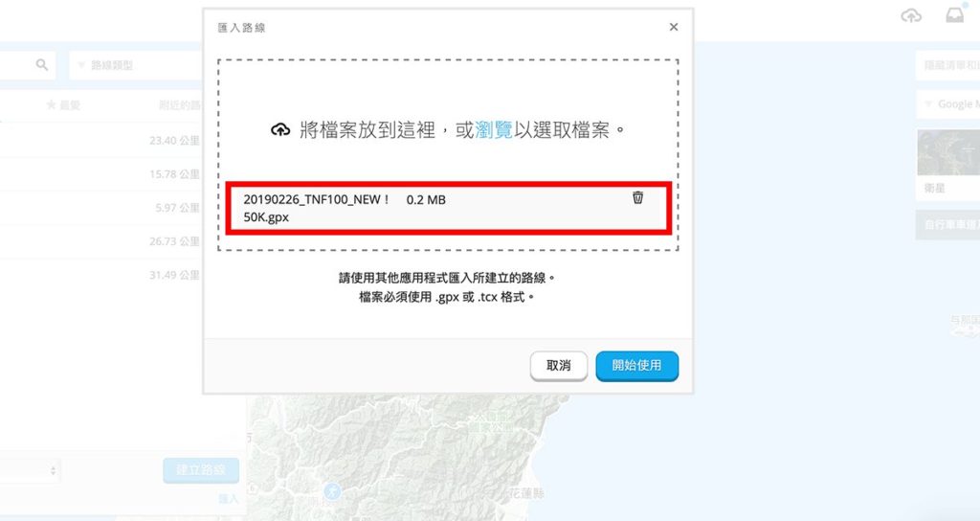Click the 取消 cancel button
This screenshot has width=980, height=521.
[x=559, y=366]
